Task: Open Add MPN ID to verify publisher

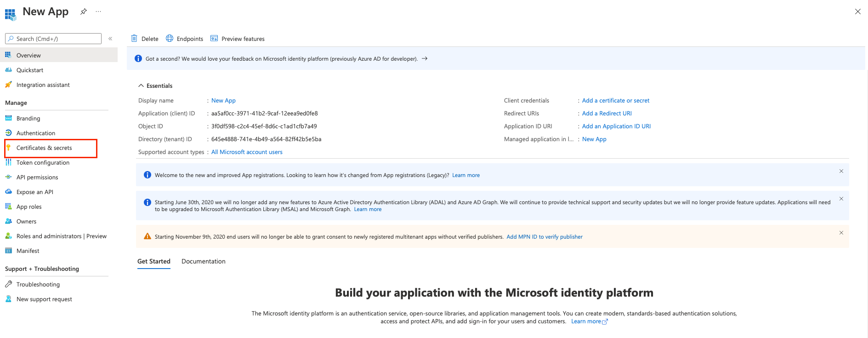Action: point(544,237)
